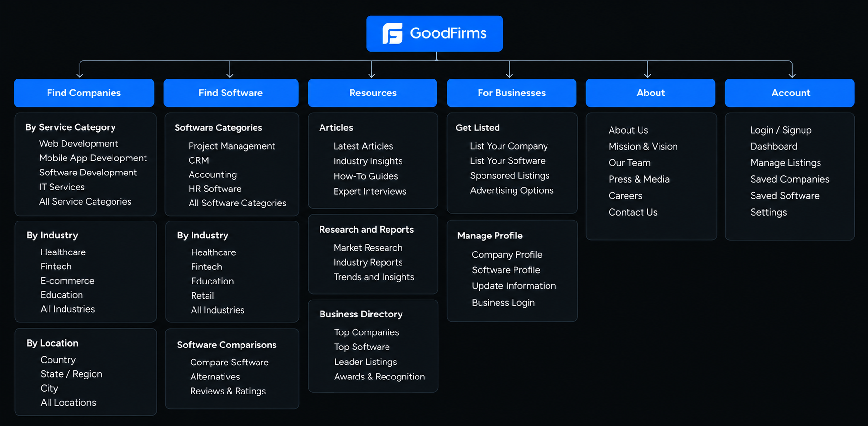View Expert Interviews

pos(370,191)
